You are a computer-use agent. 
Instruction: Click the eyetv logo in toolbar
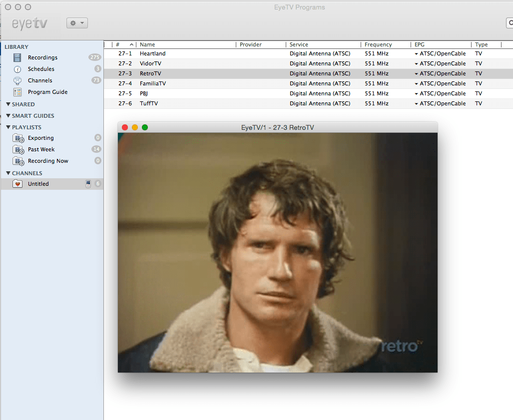point(29,23)
